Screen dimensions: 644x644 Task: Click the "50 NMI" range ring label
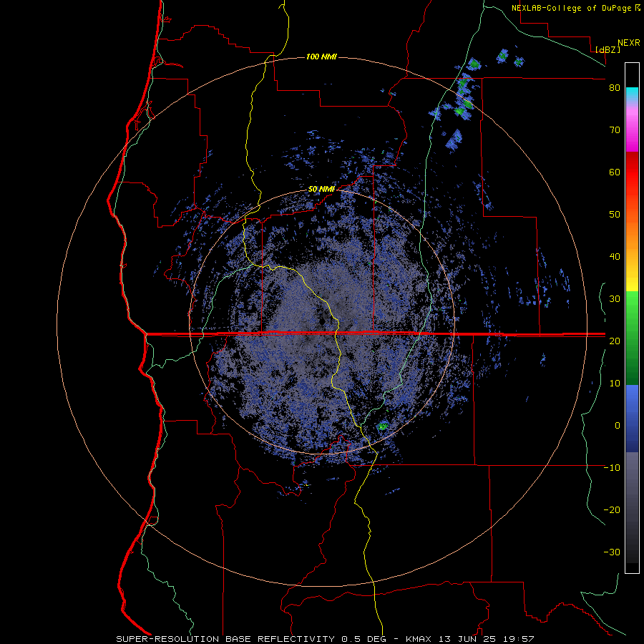(321, 190)
